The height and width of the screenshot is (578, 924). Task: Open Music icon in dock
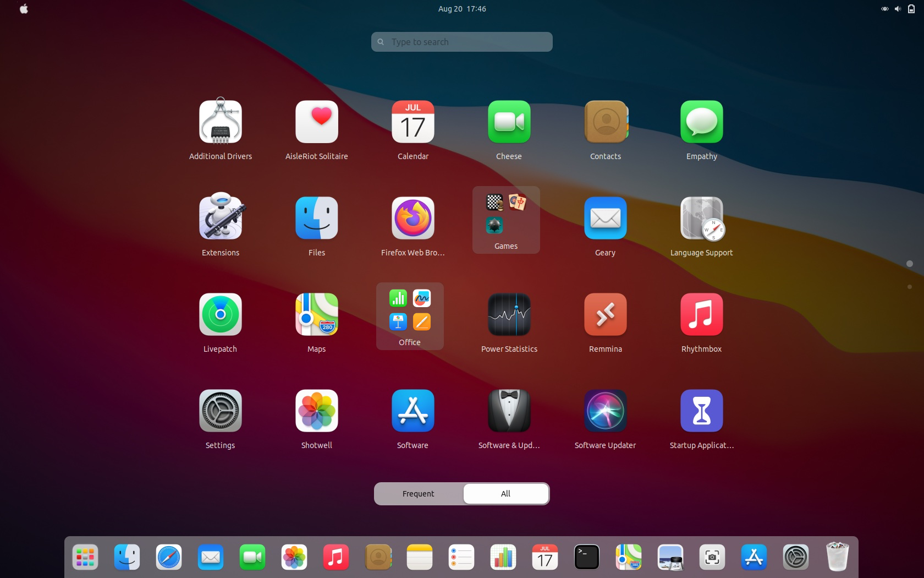(336, 558)
